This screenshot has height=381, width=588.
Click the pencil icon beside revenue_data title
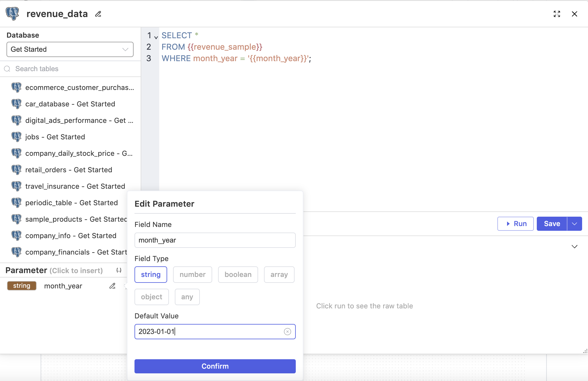click(98, 14)
